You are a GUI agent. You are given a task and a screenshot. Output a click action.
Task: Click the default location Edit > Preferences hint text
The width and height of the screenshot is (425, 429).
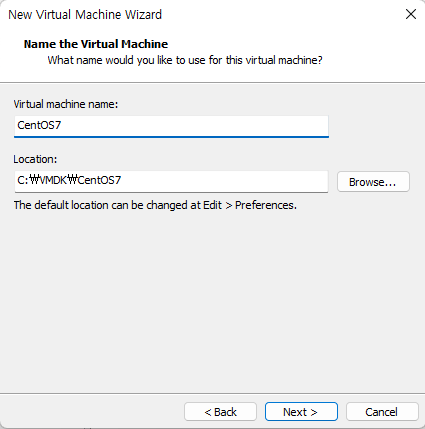[155, 205]
